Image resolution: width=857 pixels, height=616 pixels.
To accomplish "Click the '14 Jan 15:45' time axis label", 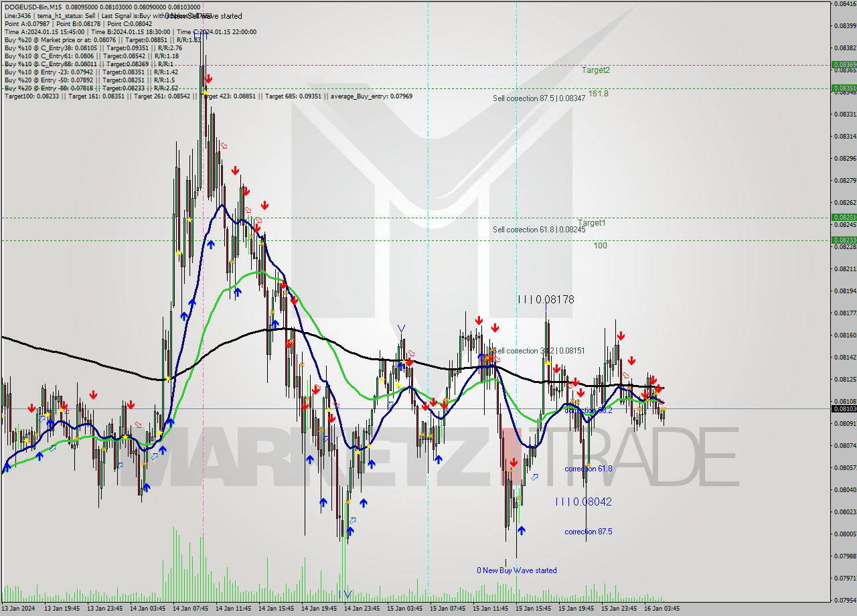I will click(x=277, y=609).
